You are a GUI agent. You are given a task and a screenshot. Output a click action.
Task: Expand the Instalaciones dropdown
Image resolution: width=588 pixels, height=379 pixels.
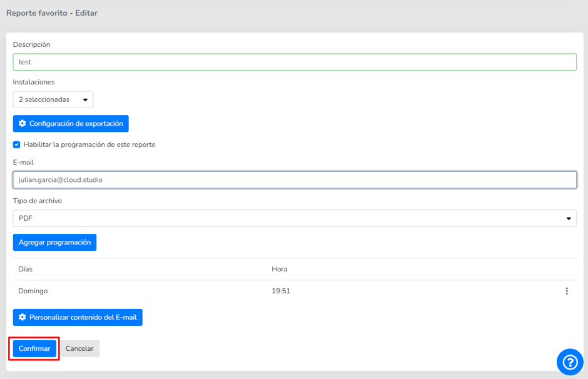53,99
